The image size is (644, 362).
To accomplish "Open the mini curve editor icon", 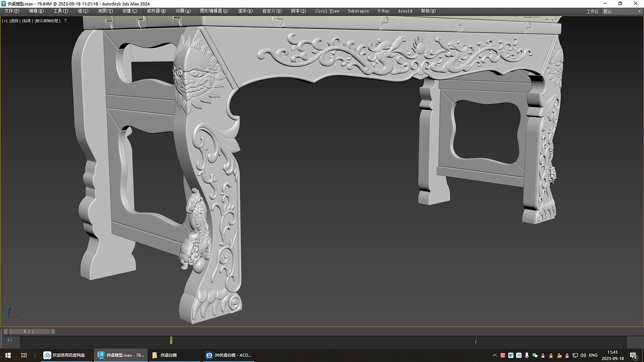I will pyautogui.click(x=10, y=340).
